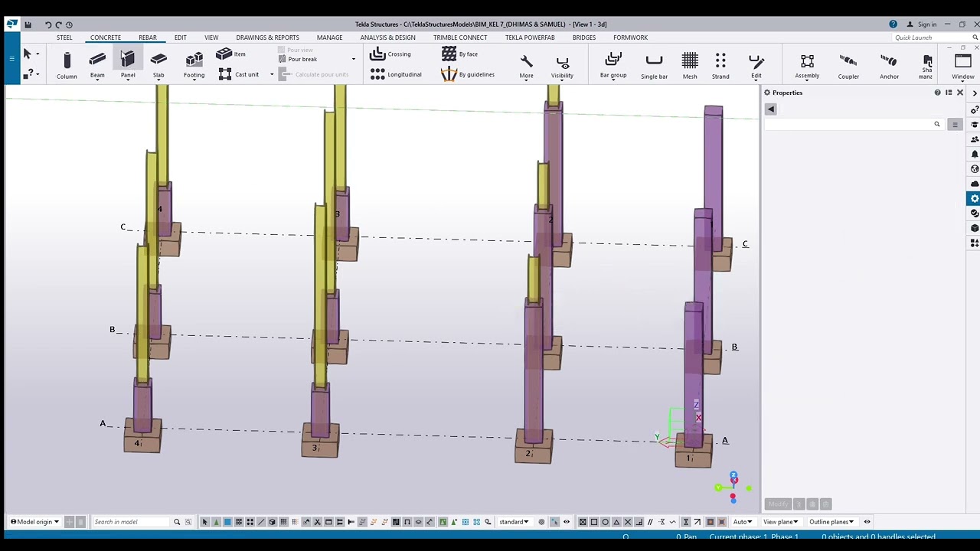Expand the Cast unit dropdown arrow
Screen dimensions: 980x551
tap(271, 75)
